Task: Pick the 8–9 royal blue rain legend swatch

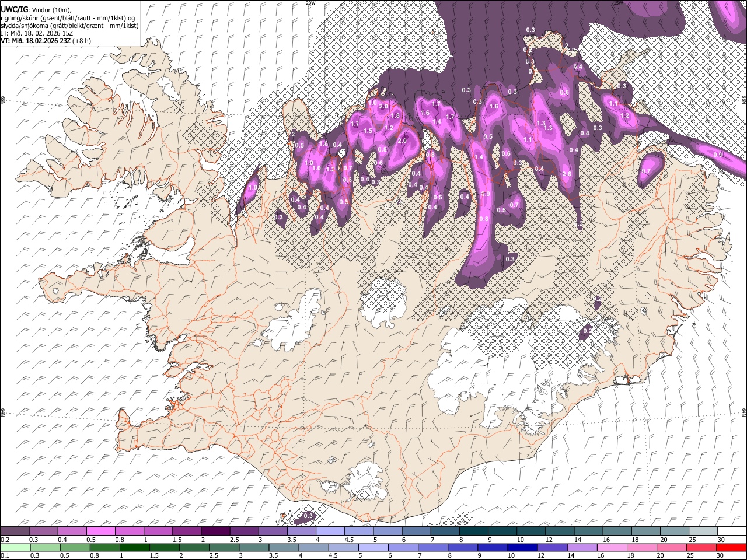Action: tap(492, 548)
